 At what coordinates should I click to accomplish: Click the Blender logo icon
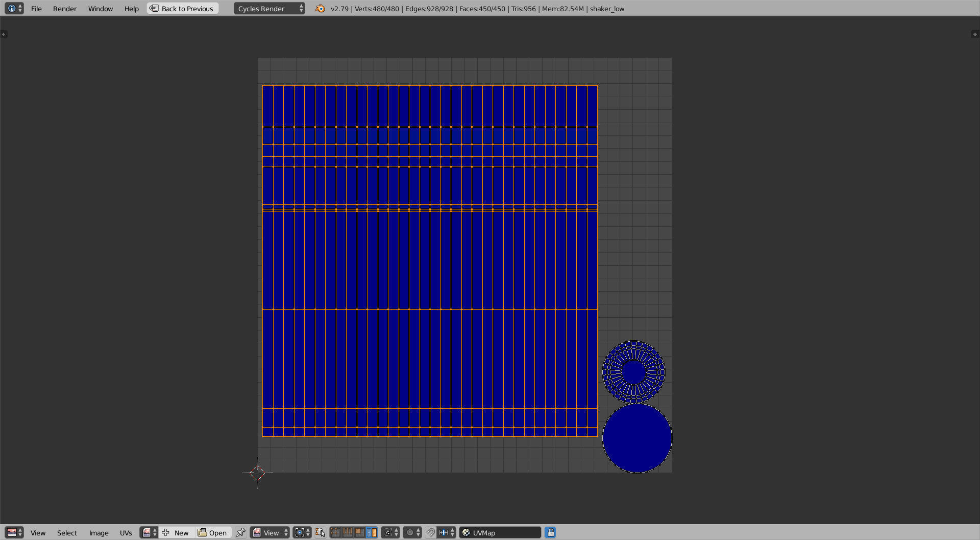pyautogui.click(x=320, y=8)
